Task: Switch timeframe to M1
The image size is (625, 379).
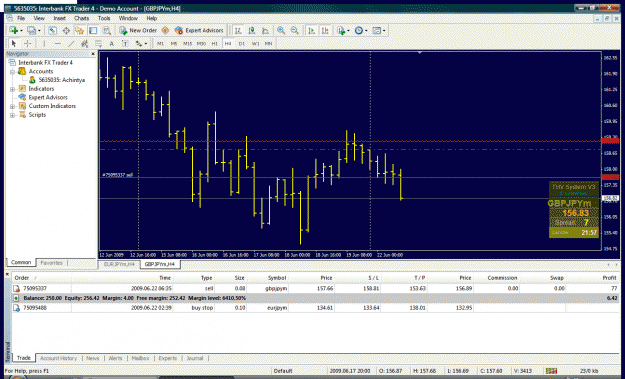Action: pyautogui.click(x=160, y=43)
